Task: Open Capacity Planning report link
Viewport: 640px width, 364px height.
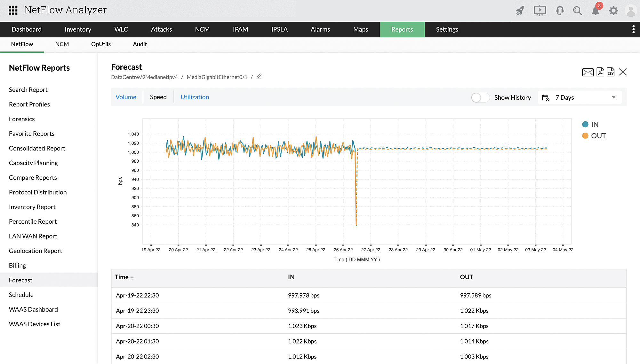Action: [x=33, y=163]
